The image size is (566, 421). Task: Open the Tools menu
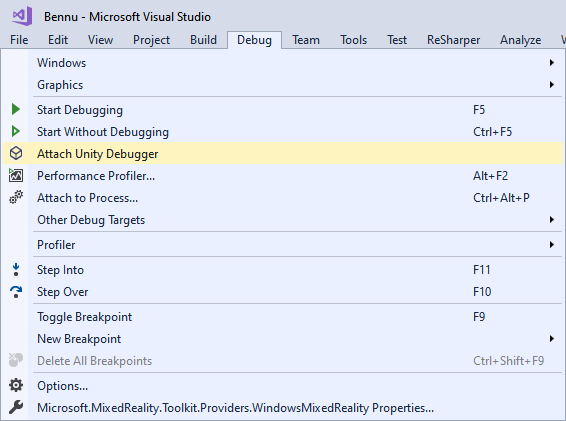click(x=353, y=40)
